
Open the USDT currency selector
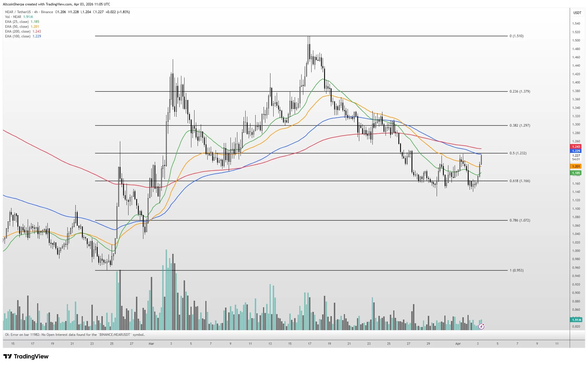click(577, 13)
